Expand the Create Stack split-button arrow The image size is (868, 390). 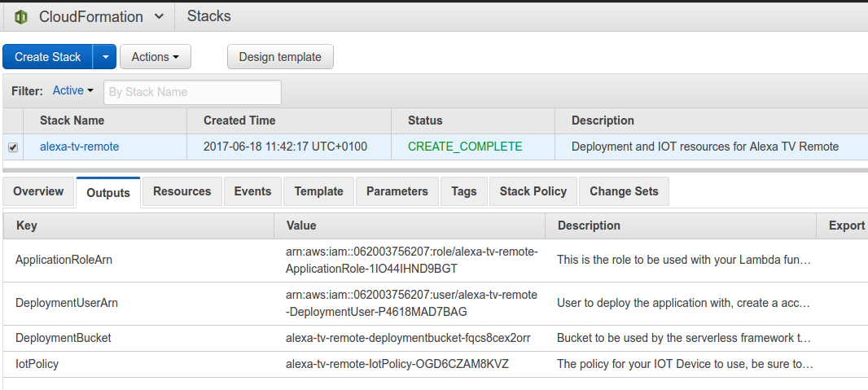pyautogui.click(x=104, y=57)
